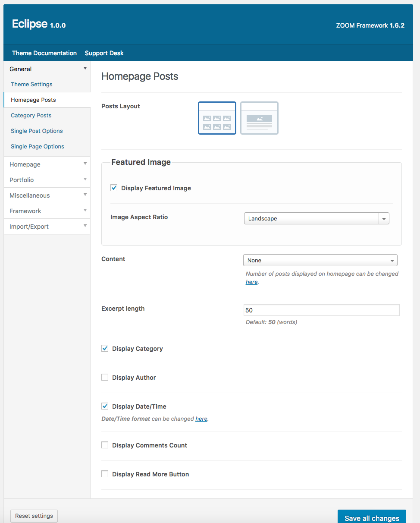Open the Image Aspect Ratio dropdown
Screen dimensions: 420x523
tap(316, 218)
